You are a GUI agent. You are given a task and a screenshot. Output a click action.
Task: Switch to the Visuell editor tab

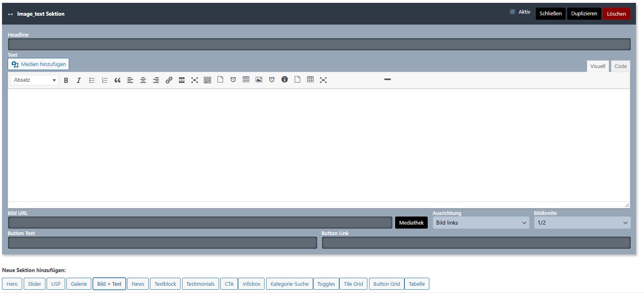pos(597,66)
